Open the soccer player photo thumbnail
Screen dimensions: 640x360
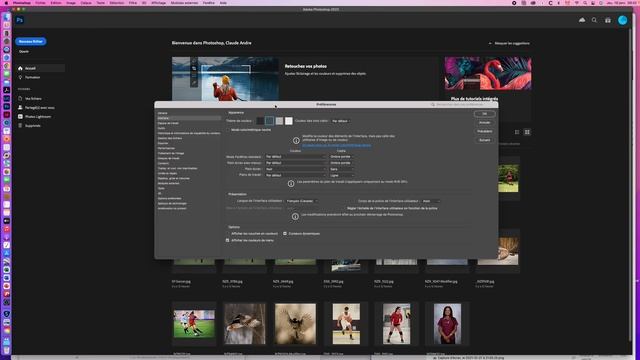pos(194,324)
